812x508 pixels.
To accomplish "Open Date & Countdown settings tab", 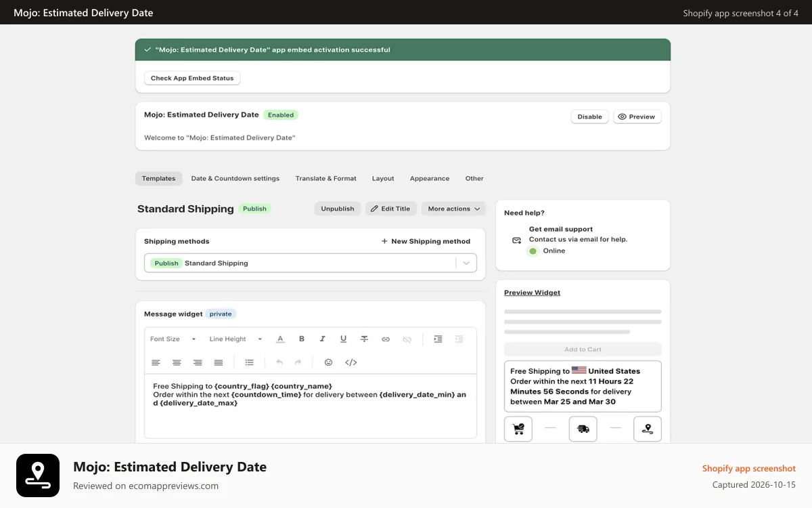I will coord(235,179).
